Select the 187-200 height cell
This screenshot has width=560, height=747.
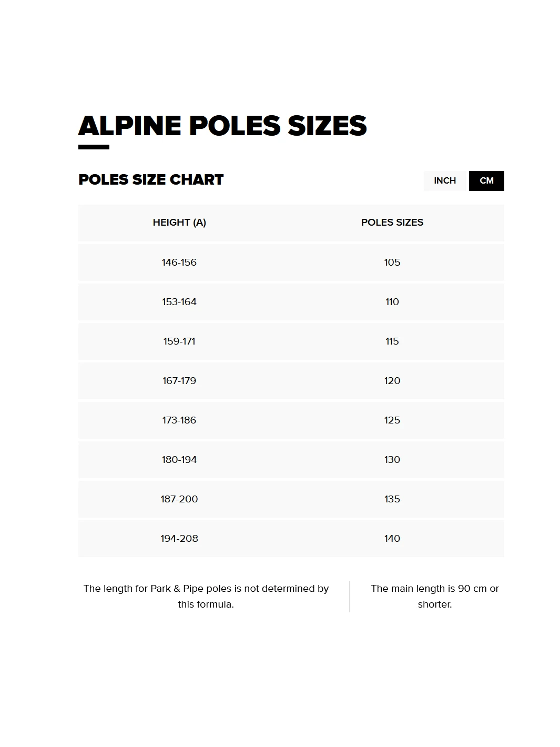tap(179, 499)
